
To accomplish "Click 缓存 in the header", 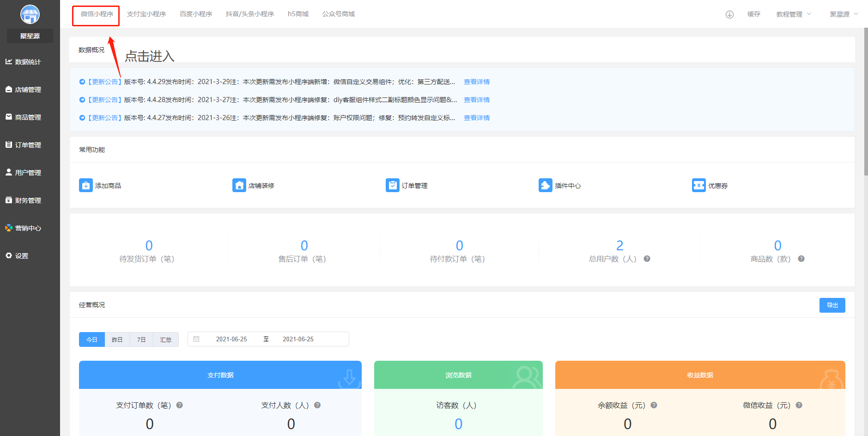I will 754,14.
